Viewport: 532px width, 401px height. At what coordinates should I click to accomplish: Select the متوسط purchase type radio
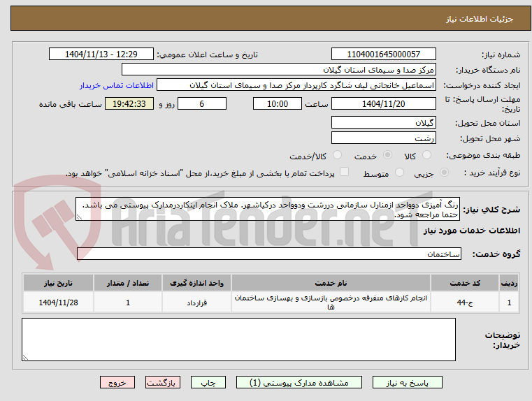click(399, 173)
